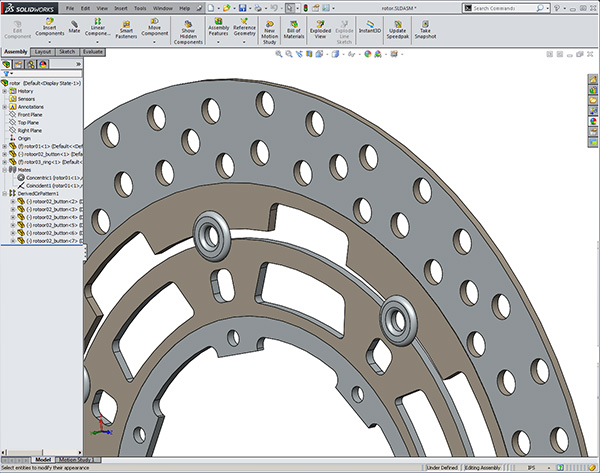600x473 pixels.
Task: Click the Open file icon
Action: tap(227, 8)
